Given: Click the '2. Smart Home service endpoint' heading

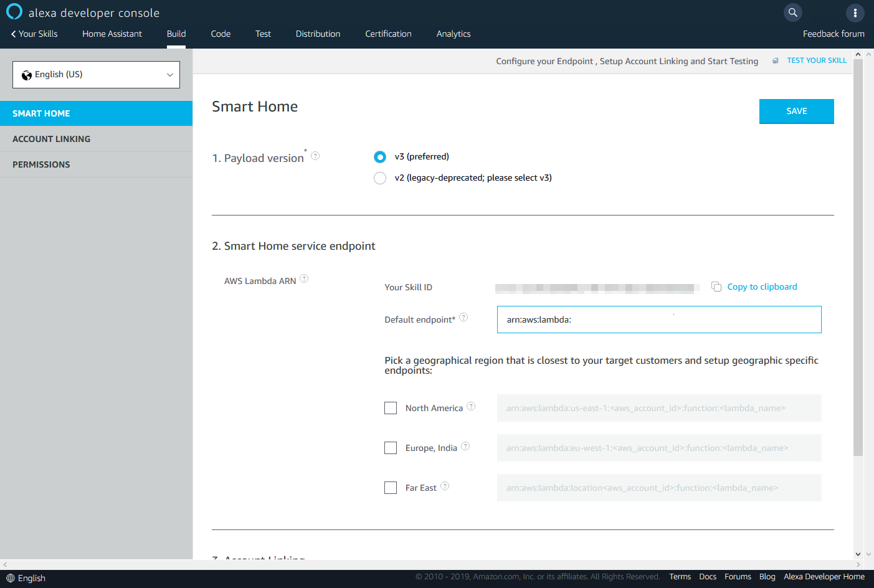Looking at the screenshot, I should tap(293, 246).
